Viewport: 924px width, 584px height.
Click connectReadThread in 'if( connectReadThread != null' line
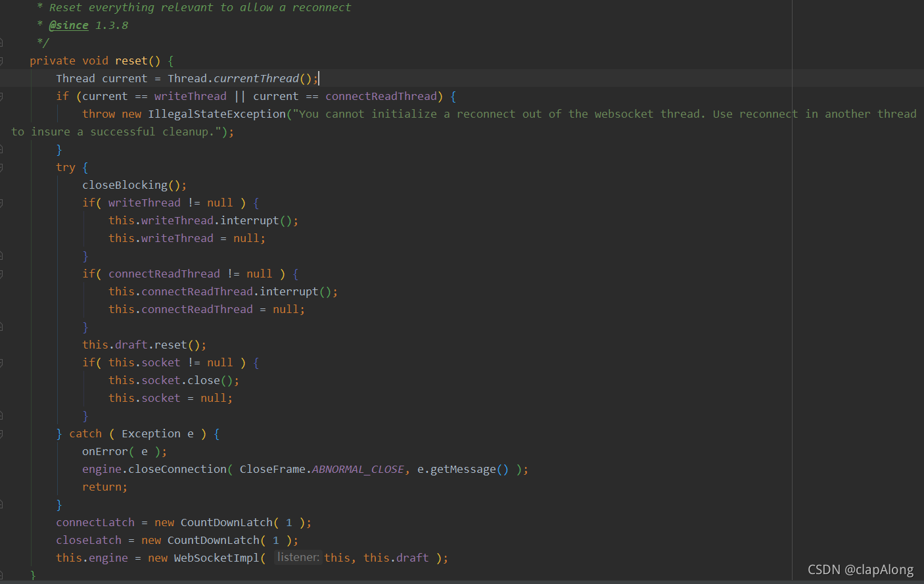164,274
